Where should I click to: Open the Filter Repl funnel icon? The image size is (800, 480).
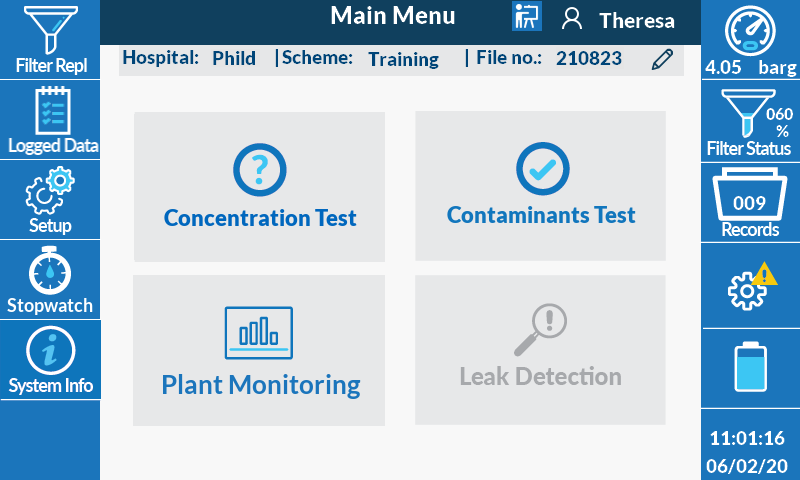click(x=50, y=40)
